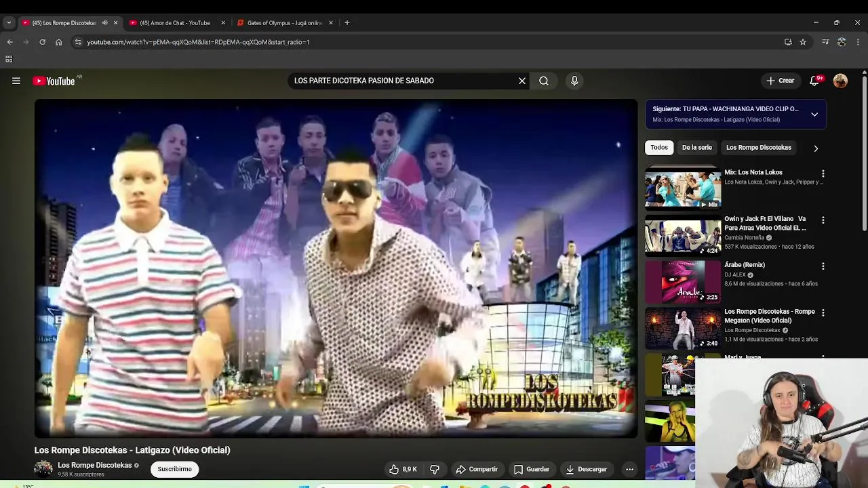
Task: Open the YouTube hamburger guide menu
Action: (16, 81)
